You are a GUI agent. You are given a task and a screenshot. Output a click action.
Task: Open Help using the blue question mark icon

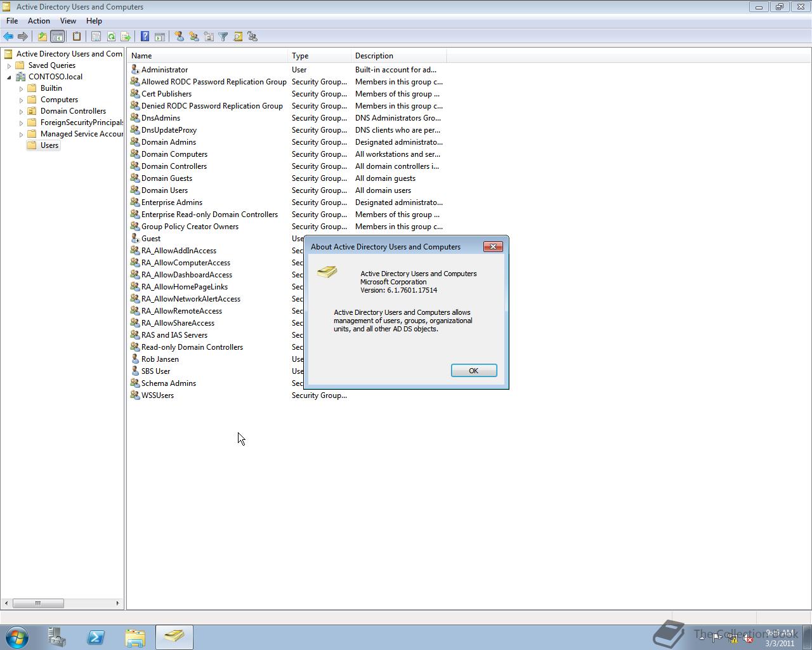tap(145, 37)
